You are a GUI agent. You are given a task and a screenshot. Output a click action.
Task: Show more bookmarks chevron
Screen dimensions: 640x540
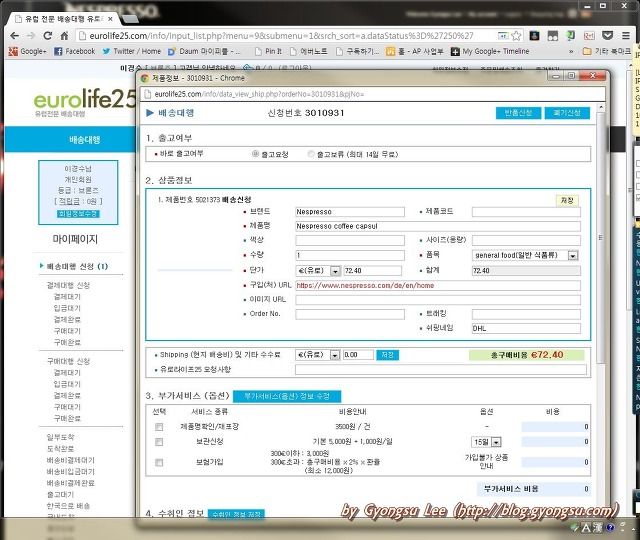click(x=571, y=51)
